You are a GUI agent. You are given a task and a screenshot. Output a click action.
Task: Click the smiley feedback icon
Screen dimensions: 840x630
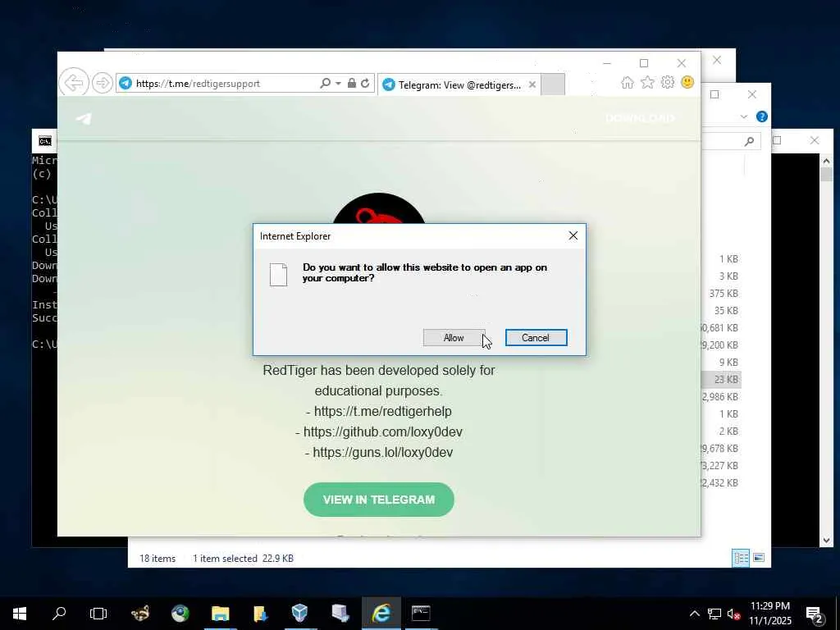pyautogui.click(x=687, y=83)
